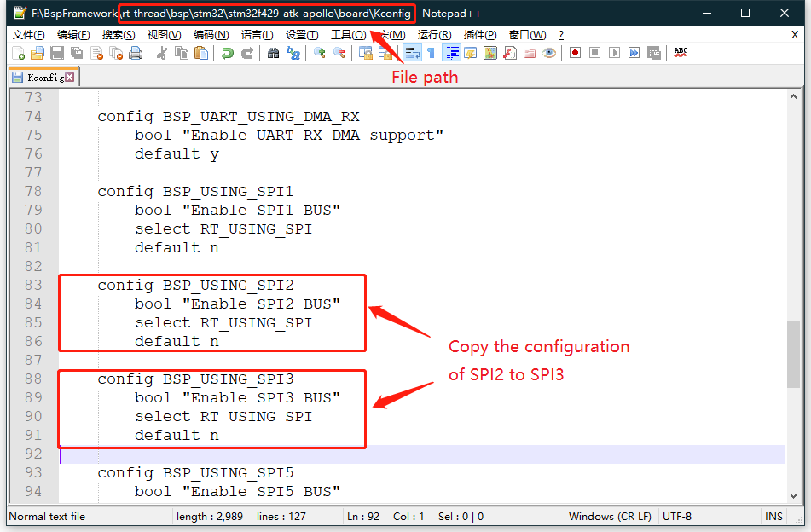Open the 文件(F) menu
Viewport: 811px width, 532px height.
[29, 35]
